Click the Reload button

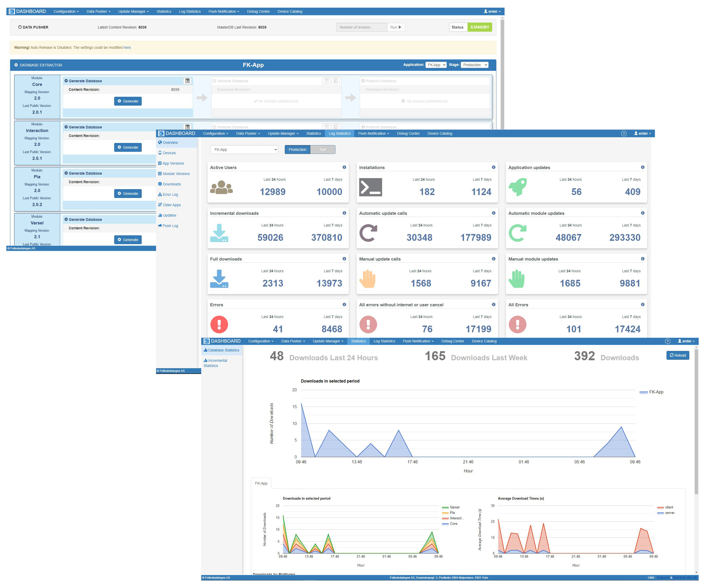(x=678, y=355)
